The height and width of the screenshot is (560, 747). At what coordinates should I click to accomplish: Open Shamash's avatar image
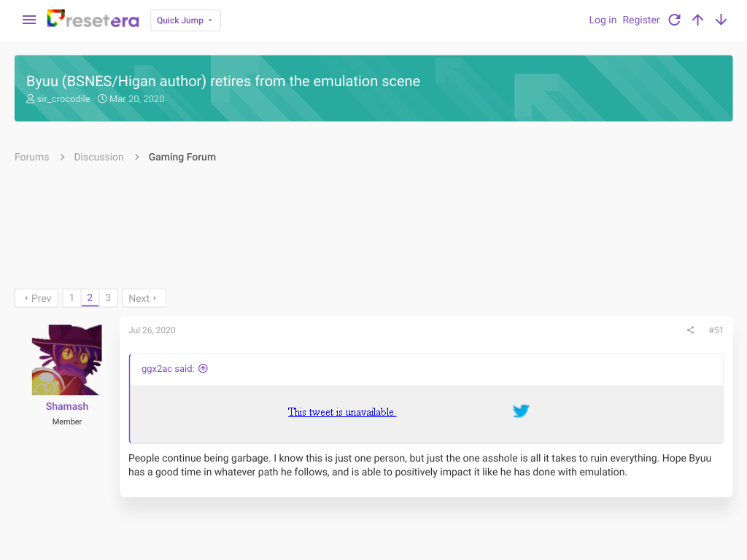click(66, 360)
